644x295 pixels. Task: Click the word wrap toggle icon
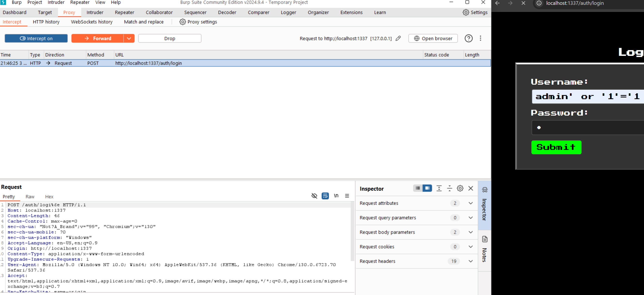tap(325, 195)
